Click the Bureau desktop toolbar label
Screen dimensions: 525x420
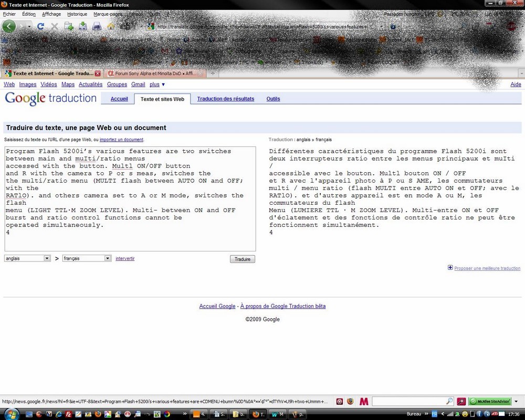[414, 414]
